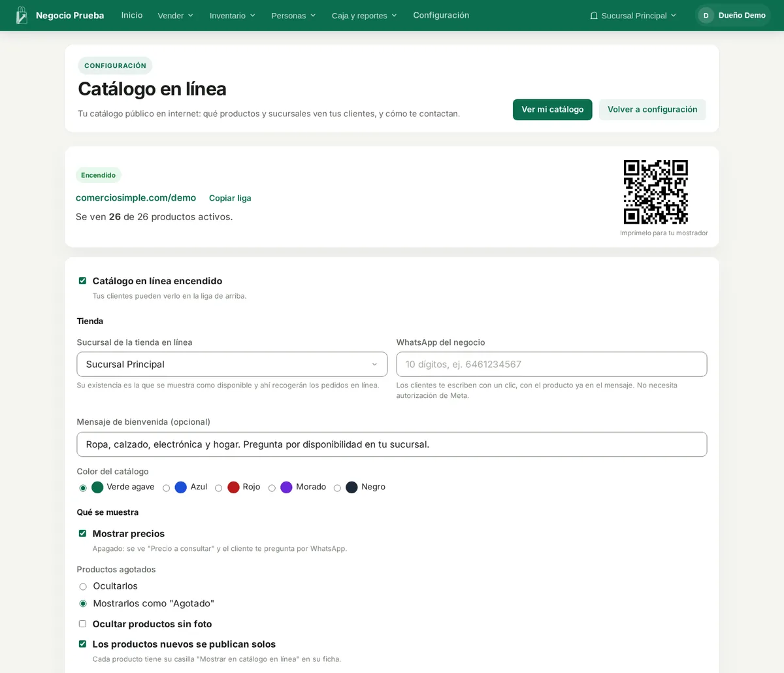The width and height of the screenshot is (784, 673).
Task: Pick the red Rojo color swatch
Action: 233,487
